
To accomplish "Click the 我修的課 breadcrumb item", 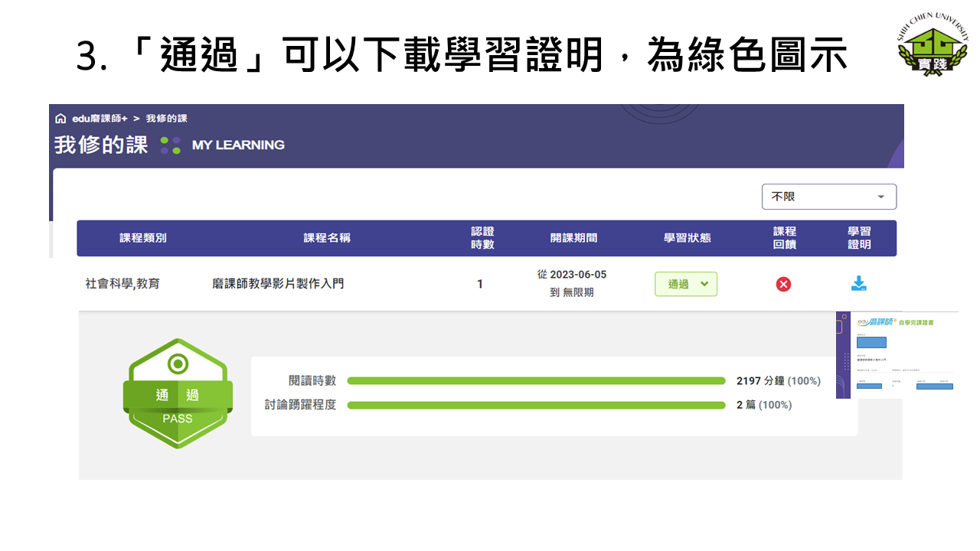I will pyautogui.click(x=166, y=119).
